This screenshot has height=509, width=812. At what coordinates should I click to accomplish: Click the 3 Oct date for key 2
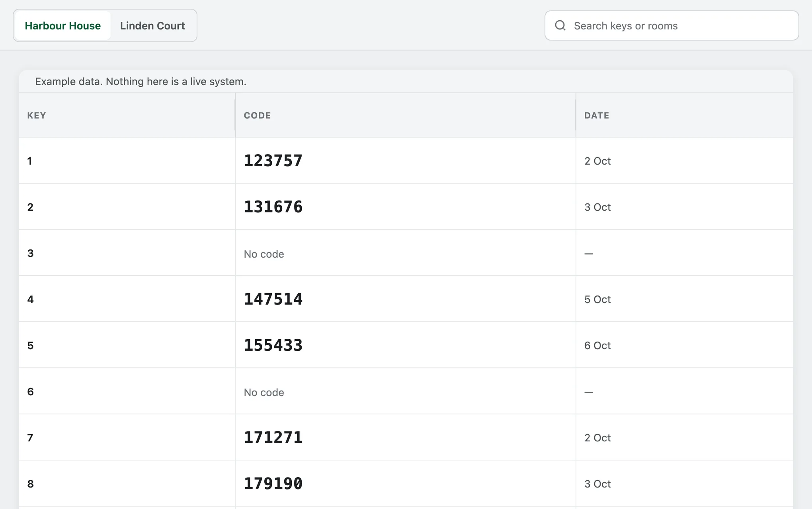[597, 207]
